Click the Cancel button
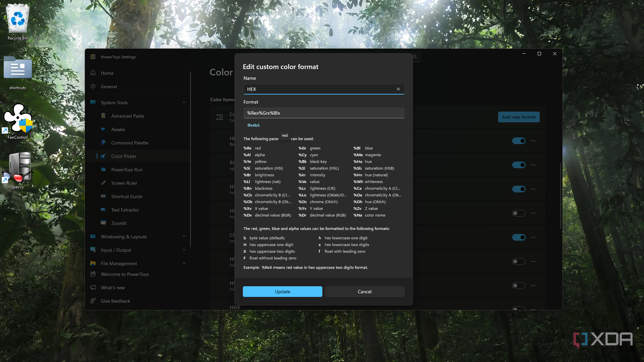 tap(365, 292)
